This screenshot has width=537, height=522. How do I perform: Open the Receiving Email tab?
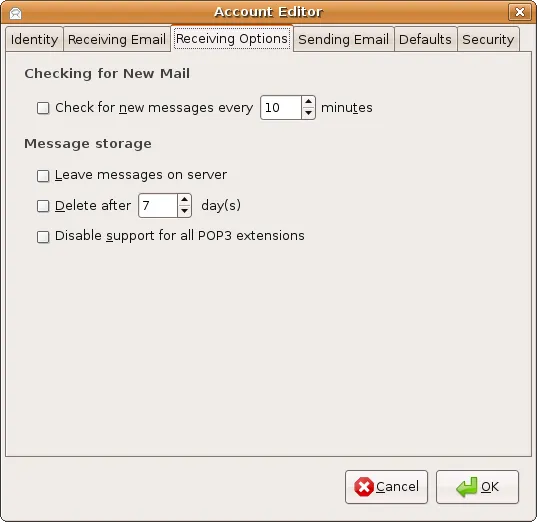[117, 39]
